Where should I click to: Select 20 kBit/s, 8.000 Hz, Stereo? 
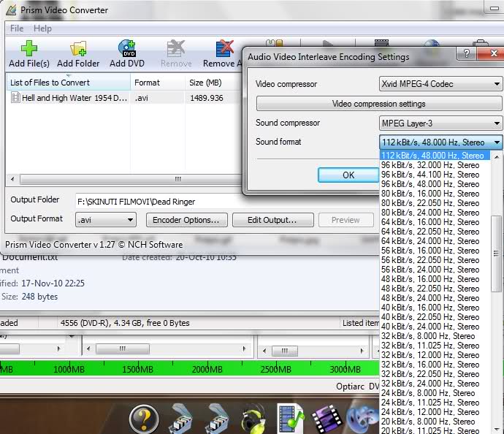[435, 422]
